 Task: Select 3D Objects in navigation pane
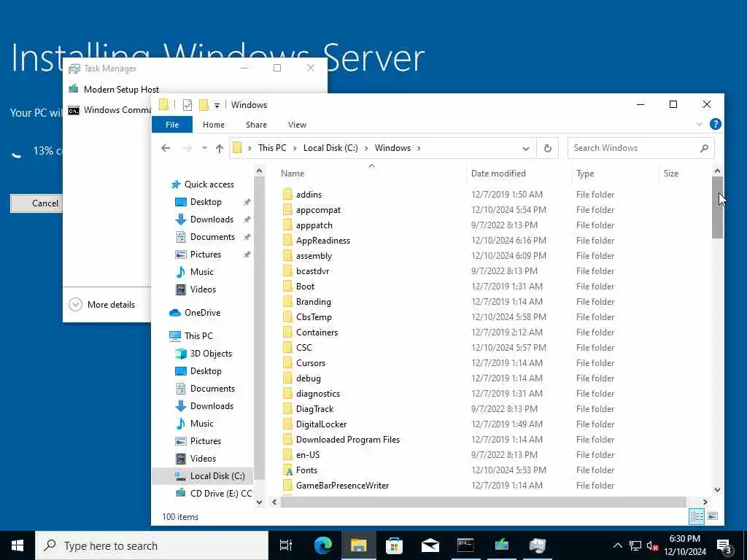211,354
